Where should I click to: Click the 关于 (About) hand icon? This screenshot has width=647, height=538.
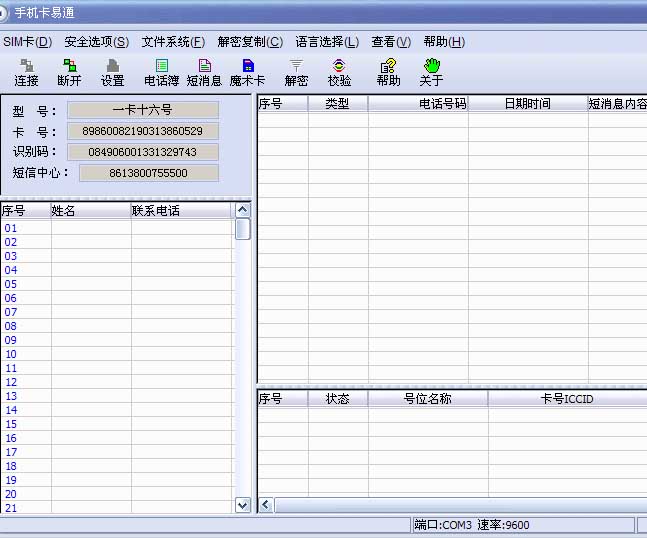[432, 73]
